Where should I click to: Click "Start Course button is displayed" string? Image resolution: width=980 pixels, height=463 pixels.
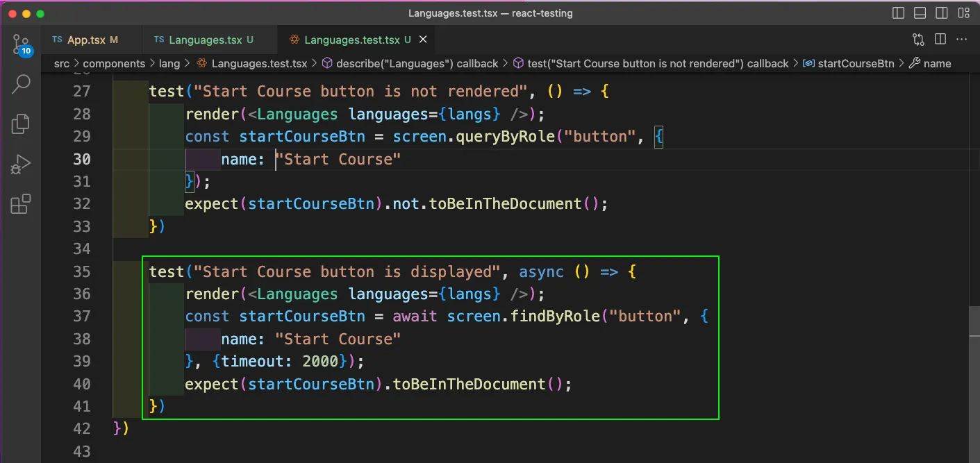tap(347, 271)
